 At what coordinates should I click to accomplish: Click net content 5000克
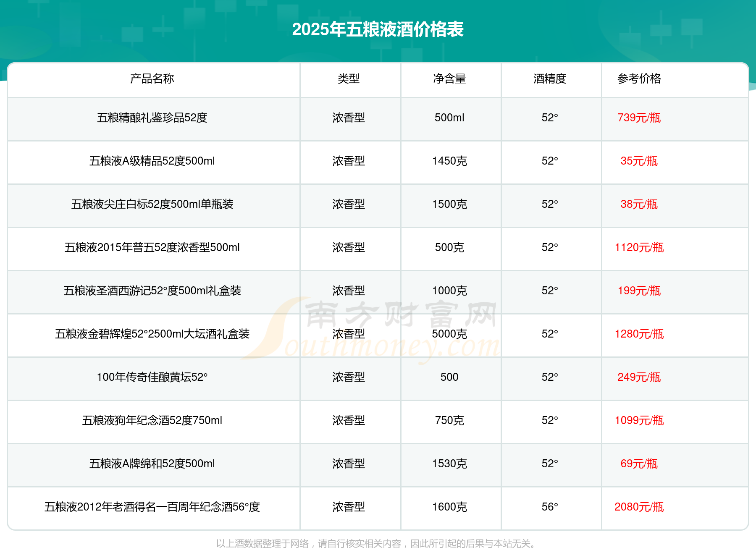coord(449,334)
